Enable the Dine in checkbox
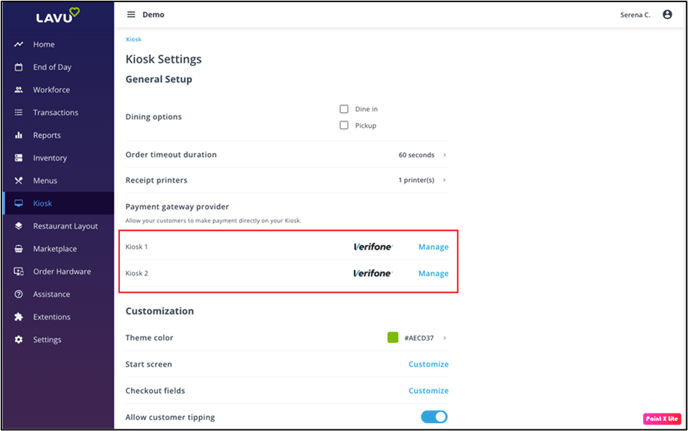 (344, 109)
